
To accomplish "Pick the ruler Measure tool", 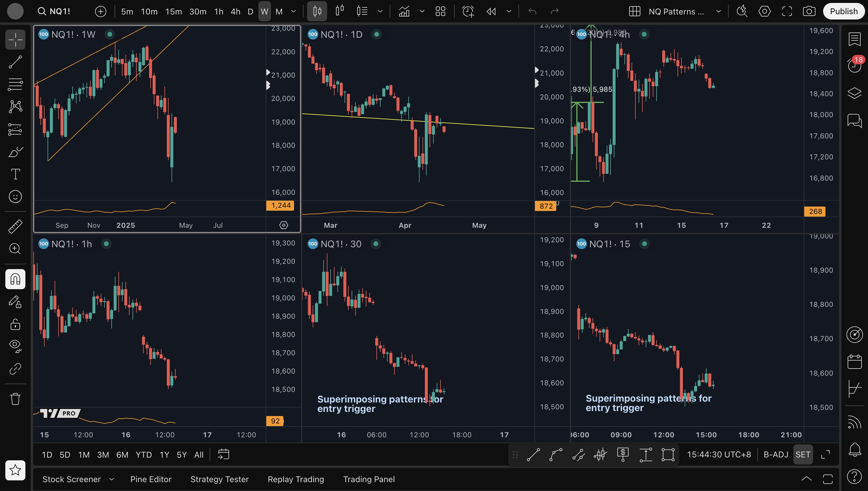I will pos(15,226).
